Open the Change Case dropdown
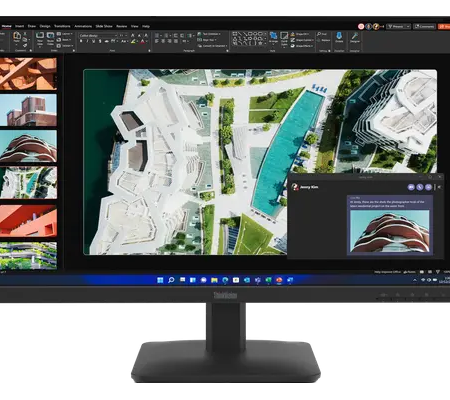Screen dimensions: 450x400 point(124,41)
